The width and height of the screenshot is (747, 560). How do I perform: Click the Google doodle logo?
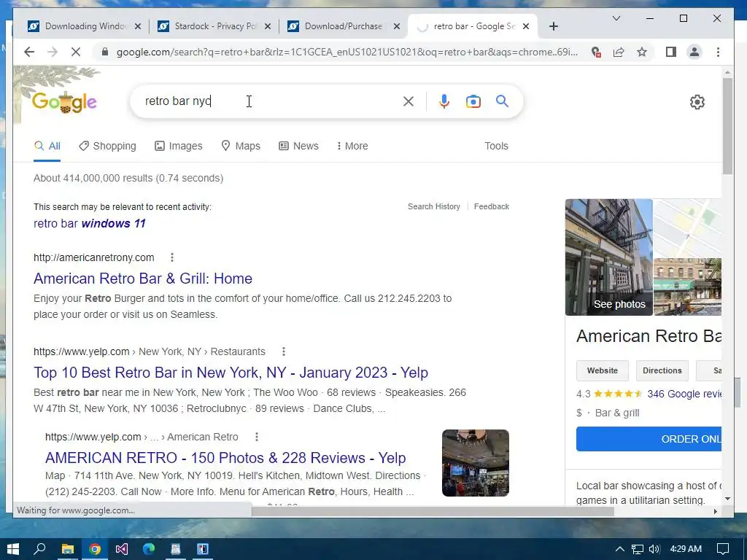(64, 101)
